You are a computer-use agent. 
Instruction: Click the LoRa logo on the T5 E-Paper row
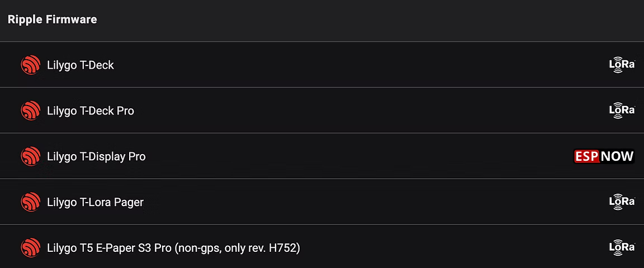pos(622,247)
